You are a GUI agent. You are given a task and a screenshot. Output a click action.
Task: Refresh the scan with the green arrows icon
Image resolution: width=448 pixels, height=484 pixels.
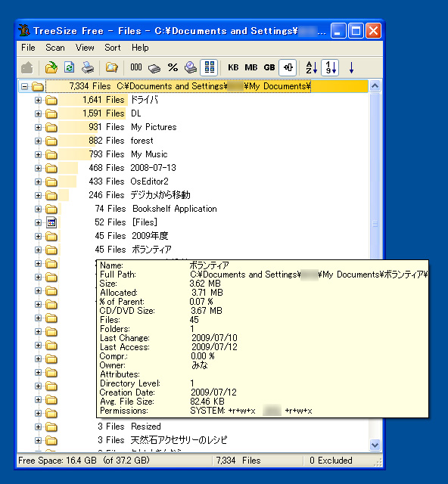click(x=69, y=67)
